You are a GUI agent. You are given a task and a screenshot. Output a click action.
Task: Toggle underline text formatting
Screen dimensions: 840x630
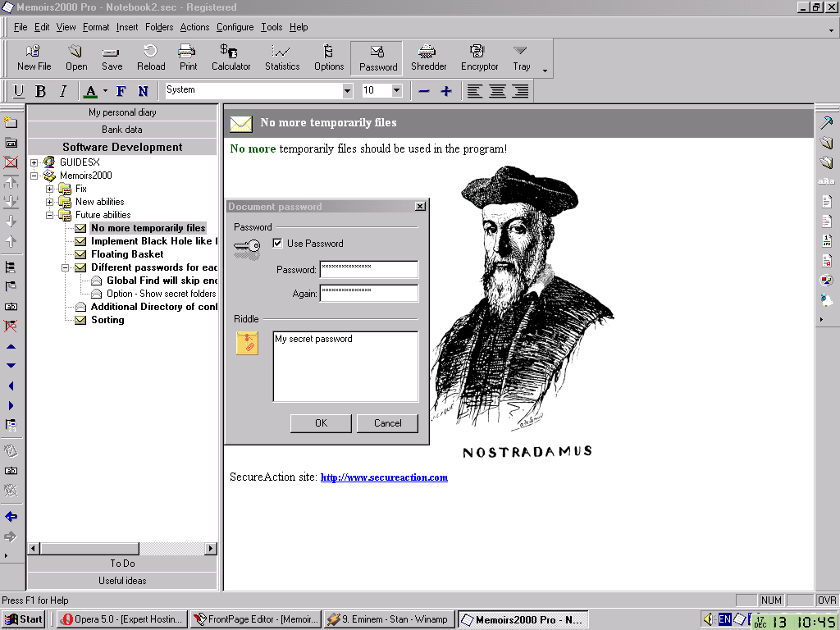click(x=18, y=90)
